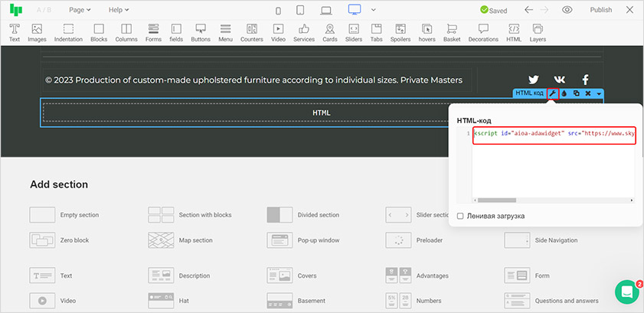This screenshot has height=313, width=644.
Task: Open the Decorations tool
Action: point(483,33)
